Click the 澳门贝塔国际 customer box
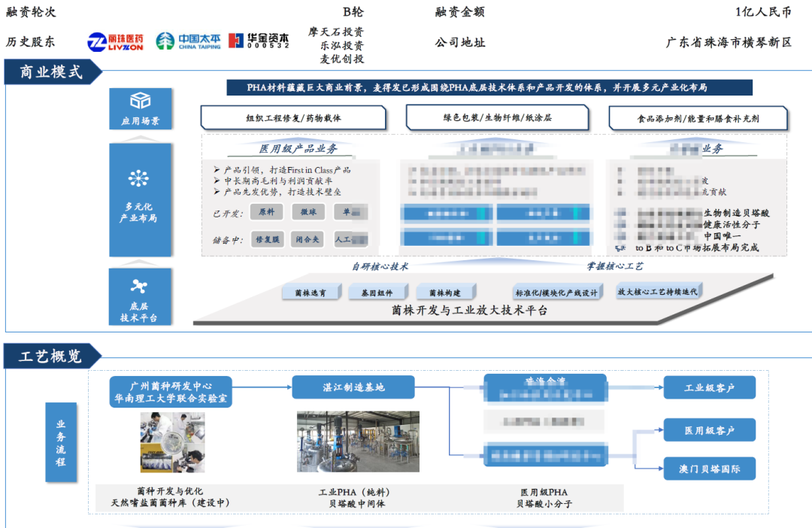812x528 pixels. [x=710, y=469]
